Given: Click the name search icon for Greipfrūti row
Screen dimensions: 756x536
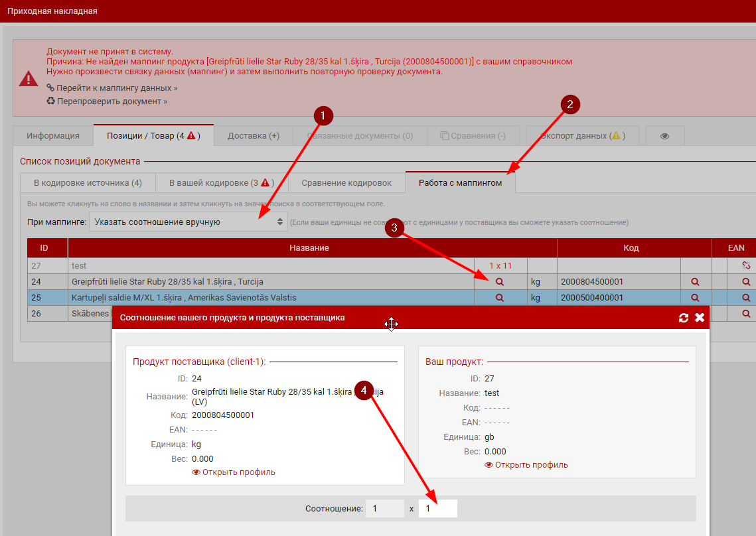Looking at the screenshot, I should tap(500, 282).
